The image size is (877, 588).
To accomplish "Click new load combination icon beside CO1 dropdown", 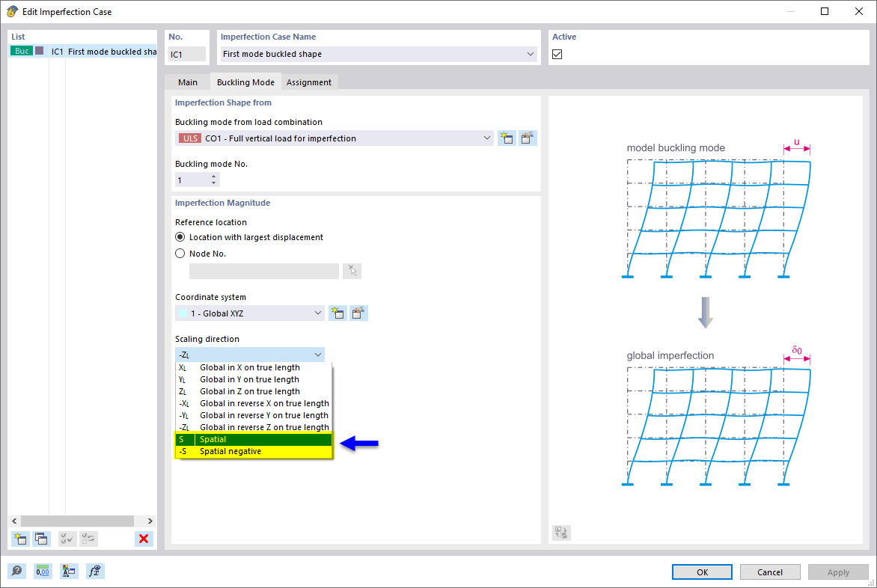I will [507, 138].
